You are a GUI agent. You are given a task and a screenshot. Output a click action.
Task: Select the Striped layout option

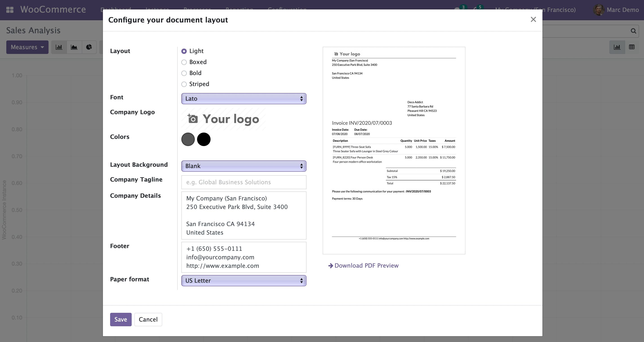[x=184, y=84]
